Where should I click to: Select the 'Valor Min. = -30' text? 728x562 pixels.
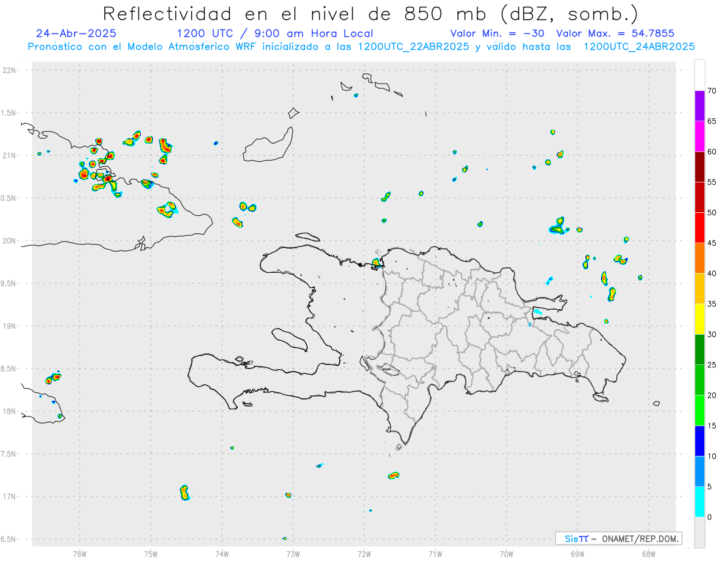tap(497, 33)
